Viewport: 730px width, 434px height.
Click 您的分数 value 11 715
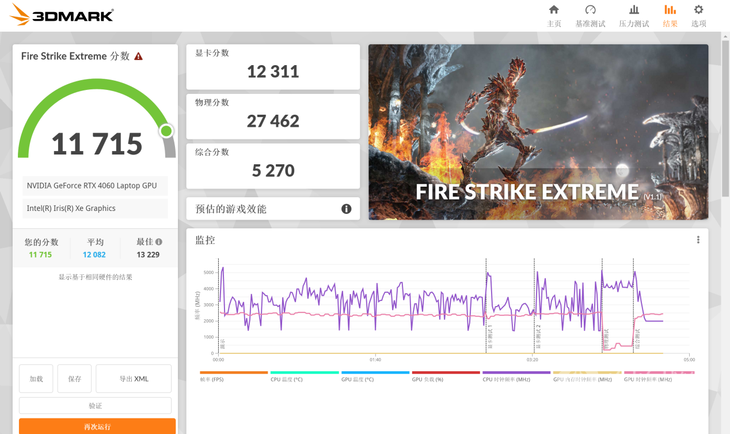[41, 255]
